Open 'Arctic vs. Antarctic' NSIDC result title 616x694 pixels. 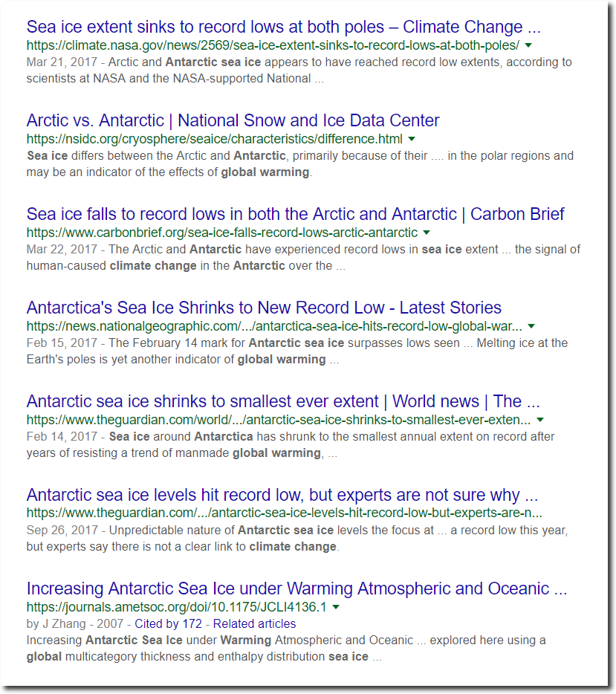coord(233,120)
